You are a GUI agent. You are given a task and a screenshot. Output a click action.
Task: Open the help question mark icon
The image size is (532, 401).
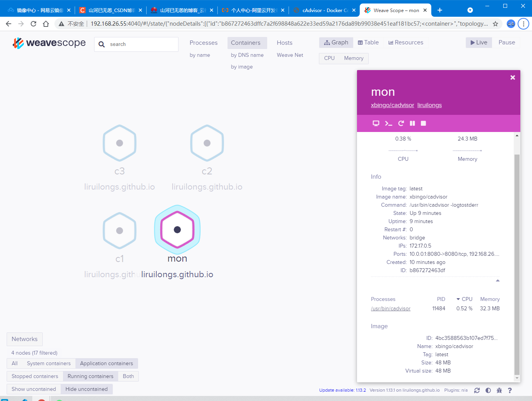point(510,390)
